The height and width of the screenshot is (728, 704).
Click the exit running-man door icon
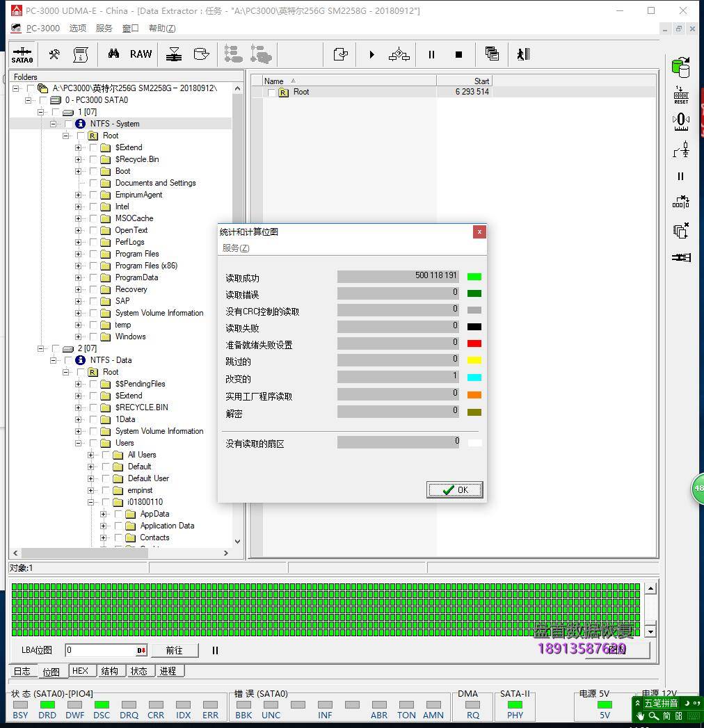[523, 54]
